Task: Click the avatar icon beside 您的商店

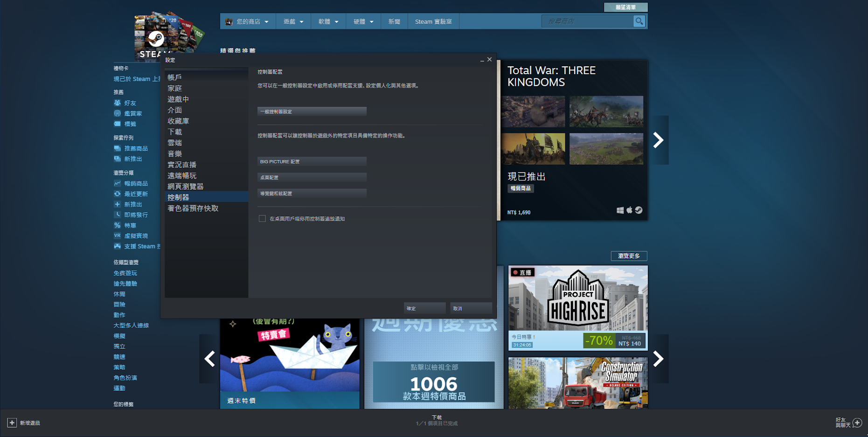Action: pos(229,21)
